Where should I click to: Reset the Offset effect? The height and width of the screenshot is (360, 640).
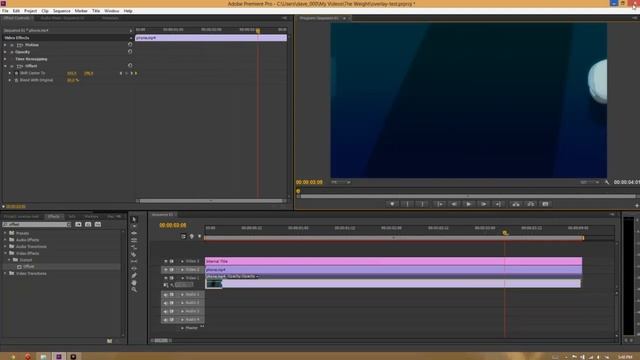click(x=130, y=65)
